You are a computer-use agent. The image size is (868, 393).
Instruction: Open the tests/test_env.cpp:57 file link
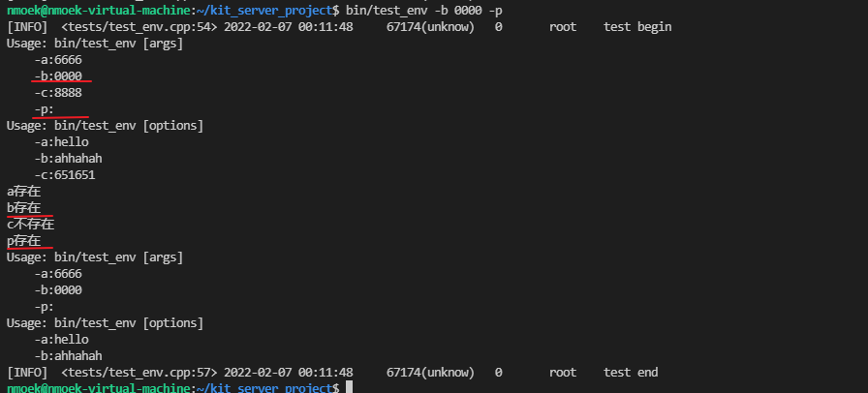coord(139,373)
